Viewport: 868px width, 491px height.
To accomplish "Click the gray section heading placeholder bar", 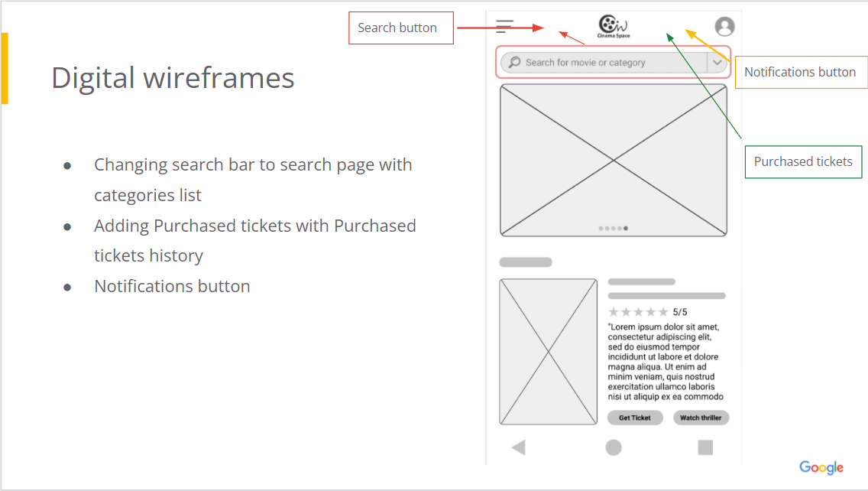I will [526, 262].
